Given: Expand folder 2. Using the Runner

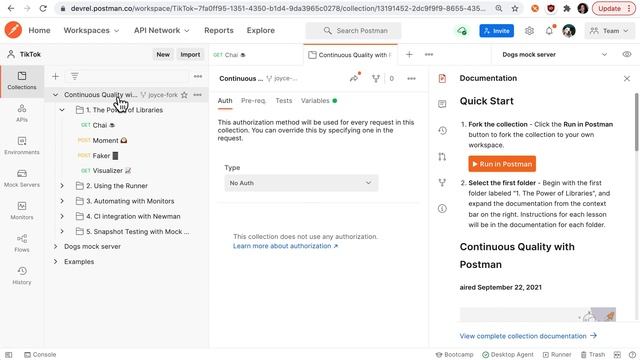Looking at the screenshot, I should tap(62, 186).
